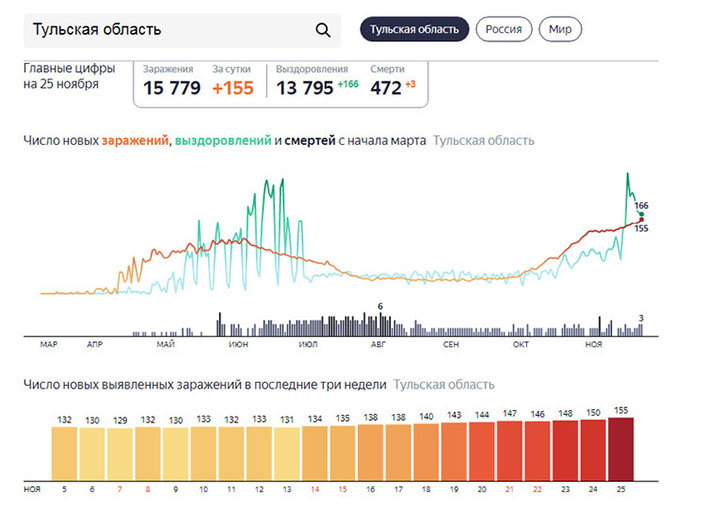Select the Тульская область tab
The width and height of the screenshot is (720, 507).
(414, 29)
